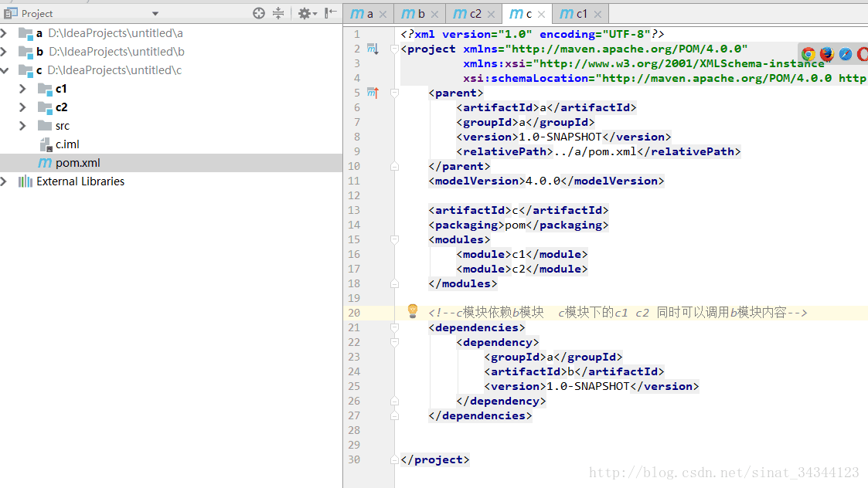Open the Project view mode dropdown
Image resolution: width=868 pixels, height=488 pixels.
click(155, 13)
